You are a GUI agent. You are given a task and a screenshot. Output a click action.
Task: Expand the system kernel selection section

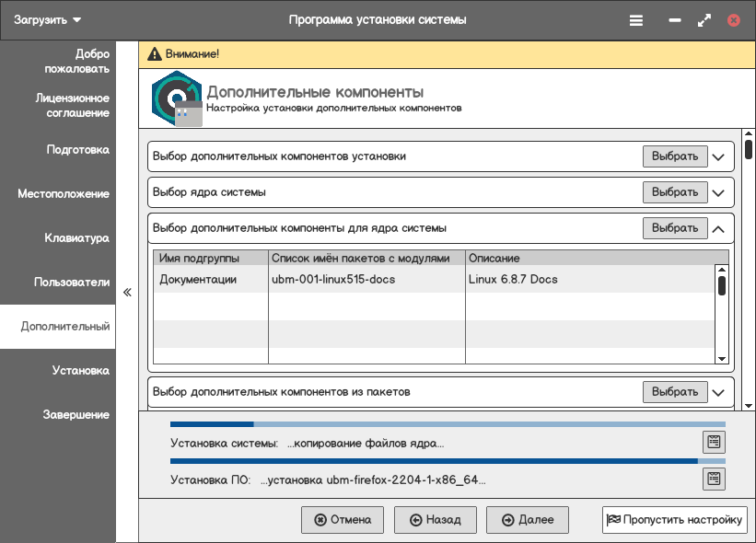(719, 193)
